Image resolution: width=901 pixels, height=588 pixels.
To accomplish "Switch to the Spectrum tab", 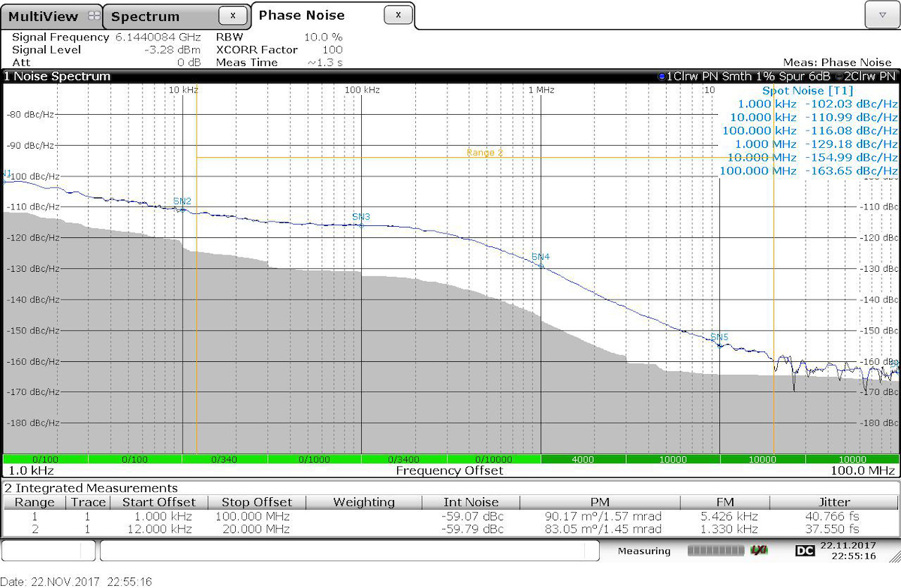I will coord(146,17).
